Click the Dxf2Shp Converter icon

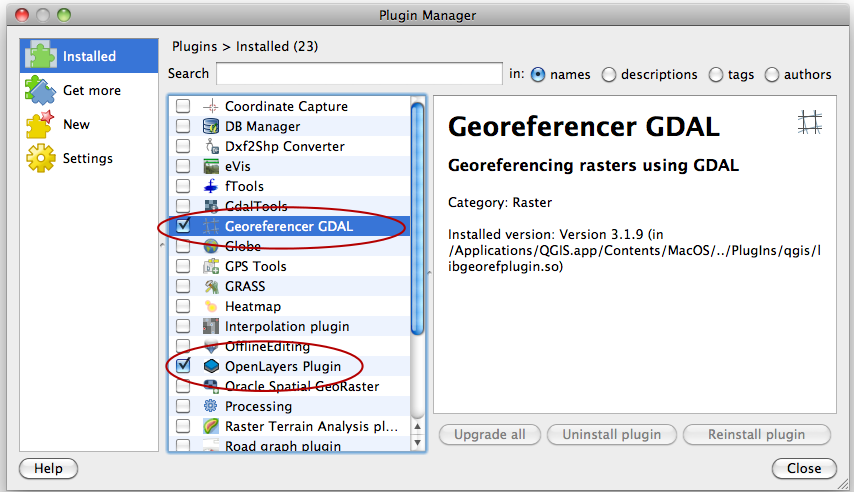[211, 146]
